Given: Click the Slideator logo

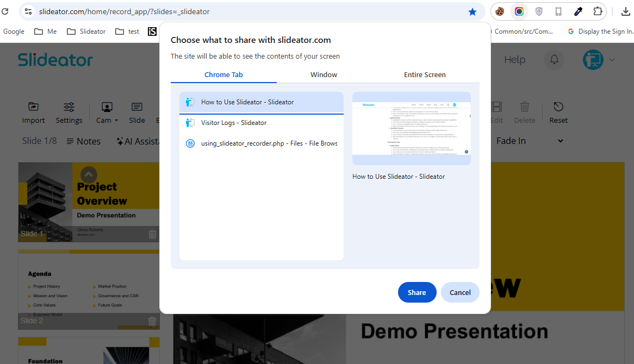Looking at the screenshot, I should click(55, 60).
